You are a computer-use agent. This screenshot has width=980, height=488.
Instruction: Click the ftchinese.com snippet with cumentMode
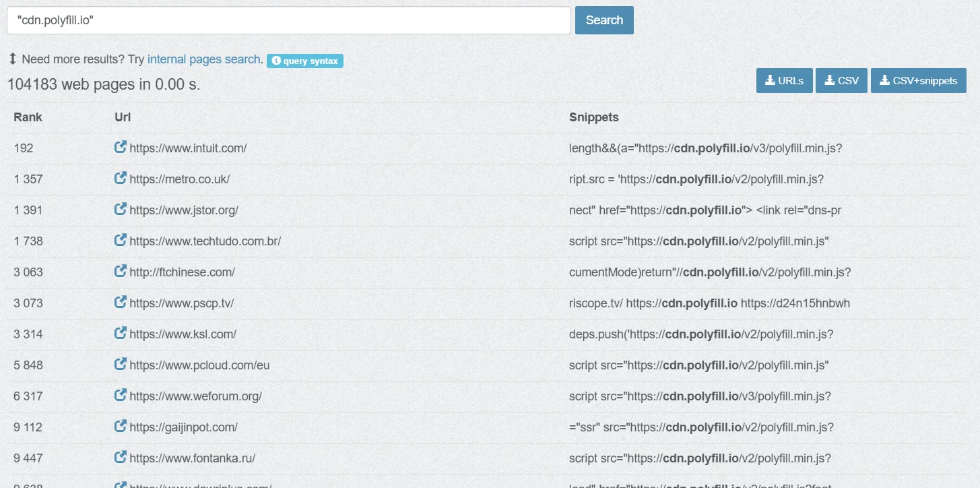(710, 272)
